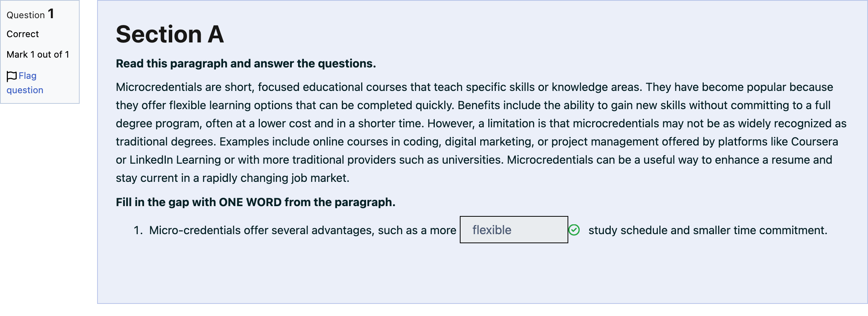Focus the gap input containing "flexible"
The height and width of the screenshot is (316, 868).
(x=514, y=230)
